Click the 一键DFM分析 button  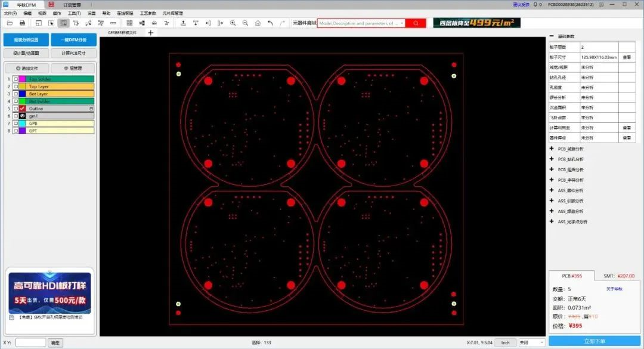click(73, 40)
